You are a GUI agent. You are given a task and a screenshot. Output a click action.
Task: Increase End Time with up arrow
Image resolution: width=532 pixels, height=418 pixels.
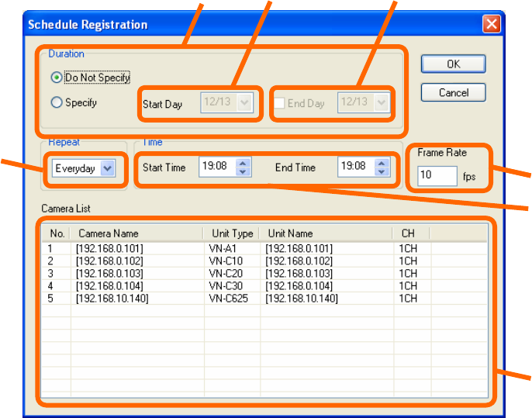click(x=382, y=163)
